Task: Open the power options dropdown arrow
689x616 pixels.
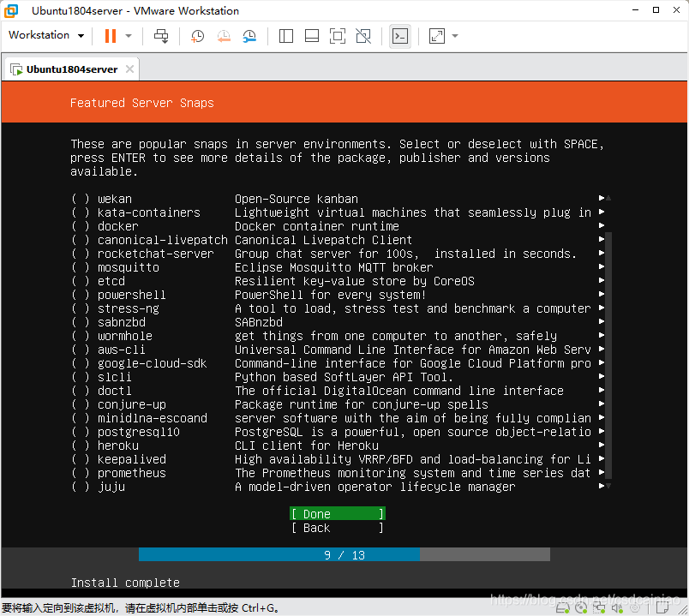Action: coord(129,36)
